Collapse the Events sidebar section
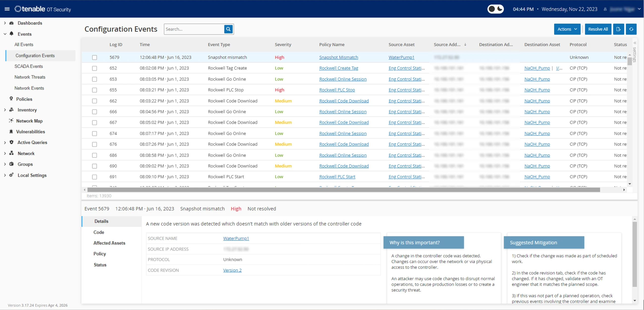The image size is (644, 310). pos(5,34)
